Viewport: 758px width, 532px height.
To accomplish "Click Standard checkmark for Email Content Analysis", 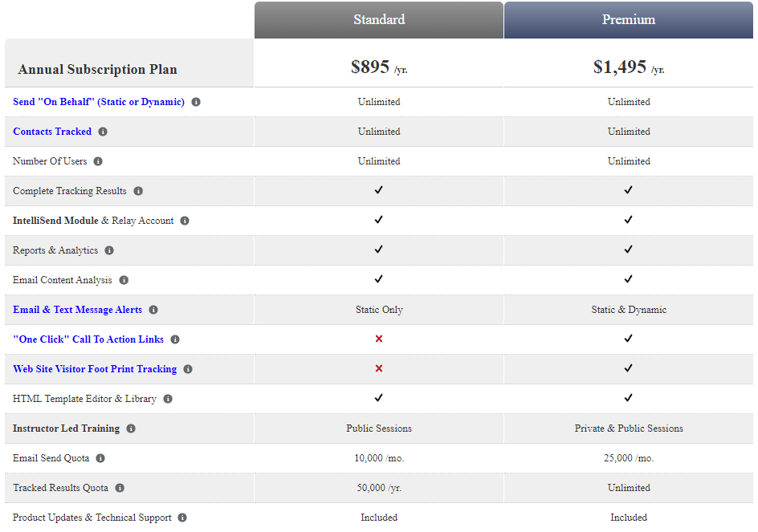I will point(378,278).
